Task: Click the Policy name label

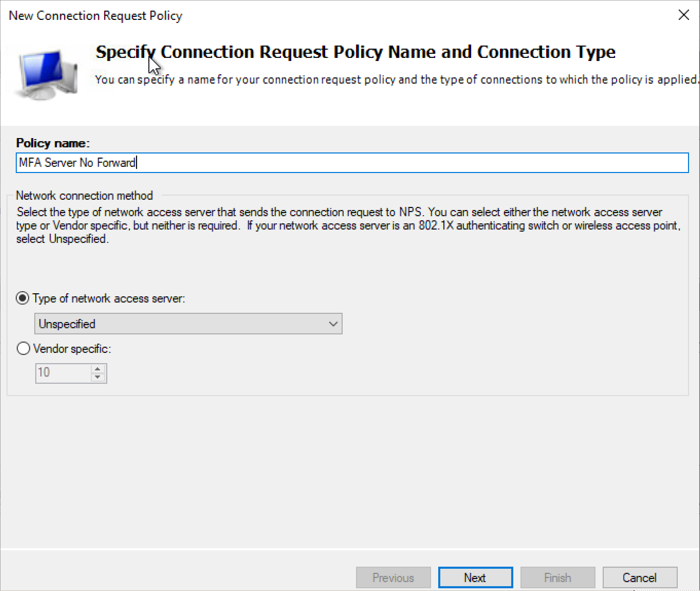Action: pyautogui.click(x=53, y=143)
